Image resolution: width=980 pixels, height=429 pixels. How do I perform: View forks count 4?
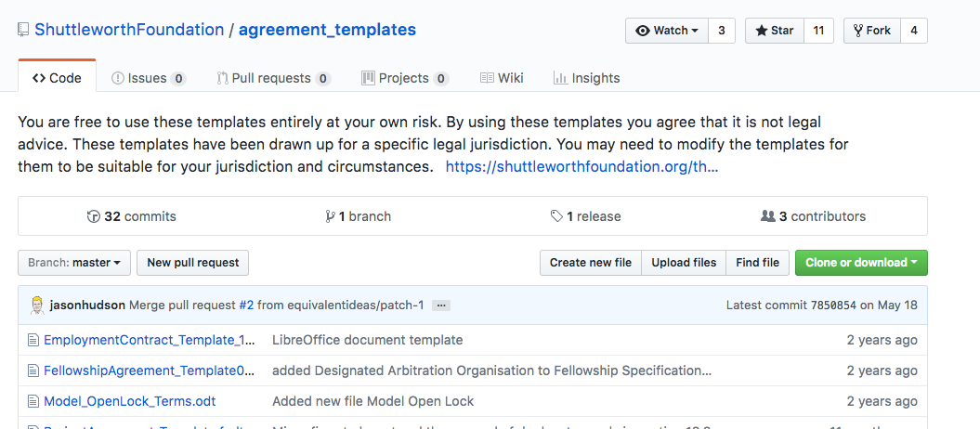[x=914, y=31]
